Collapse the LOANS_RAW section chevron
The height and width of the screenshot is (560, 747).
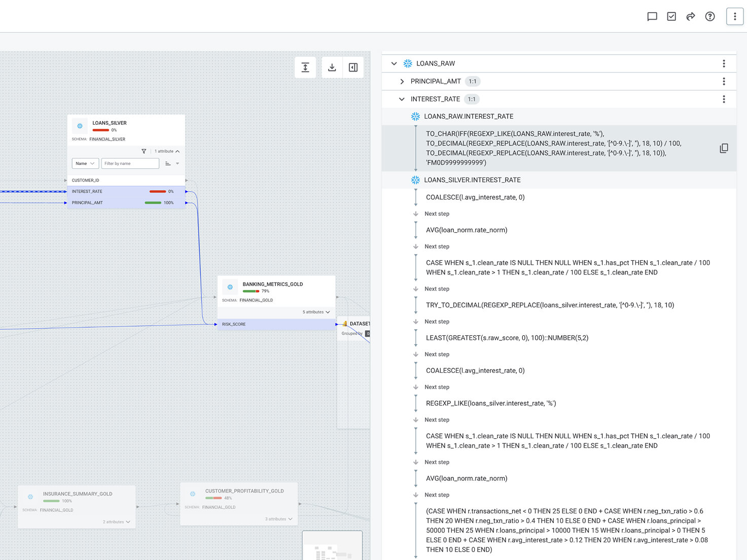click(x=394, y=63)
